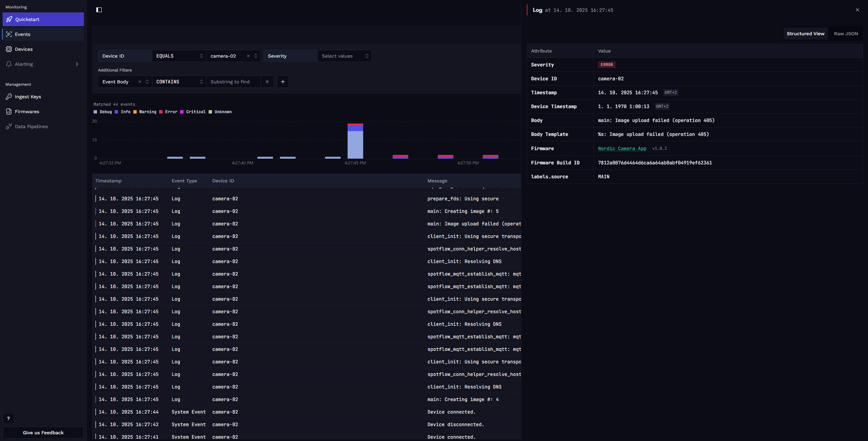Open the help question mark icon
The height and width of the screenshot is (441, 868).
pyautogui.click(x=8, y=418)
